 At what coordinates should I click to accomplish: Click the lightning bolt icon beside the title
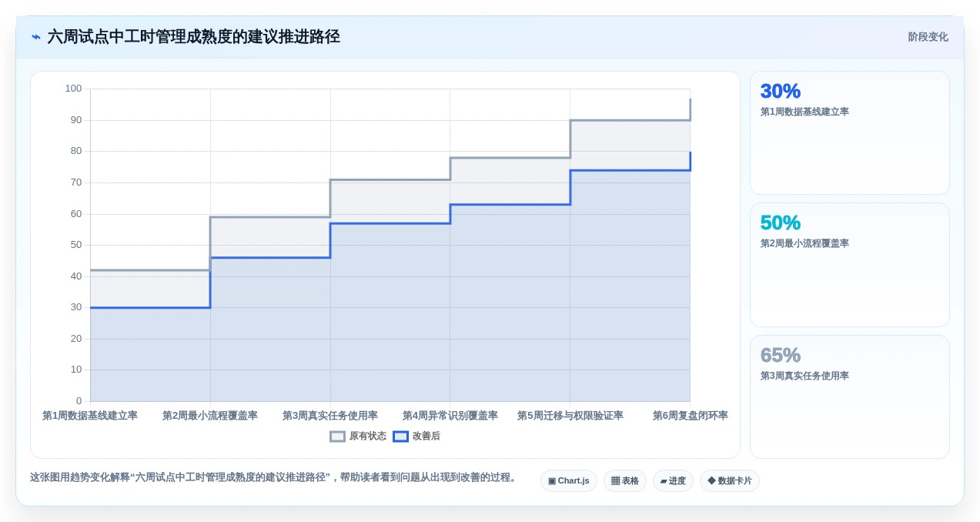(36, 37)
